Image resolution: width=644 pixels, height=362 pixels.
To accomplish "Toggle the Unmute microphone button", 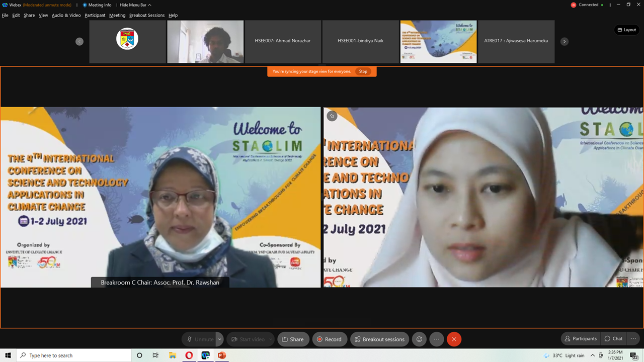I will (x=199, y=339).
